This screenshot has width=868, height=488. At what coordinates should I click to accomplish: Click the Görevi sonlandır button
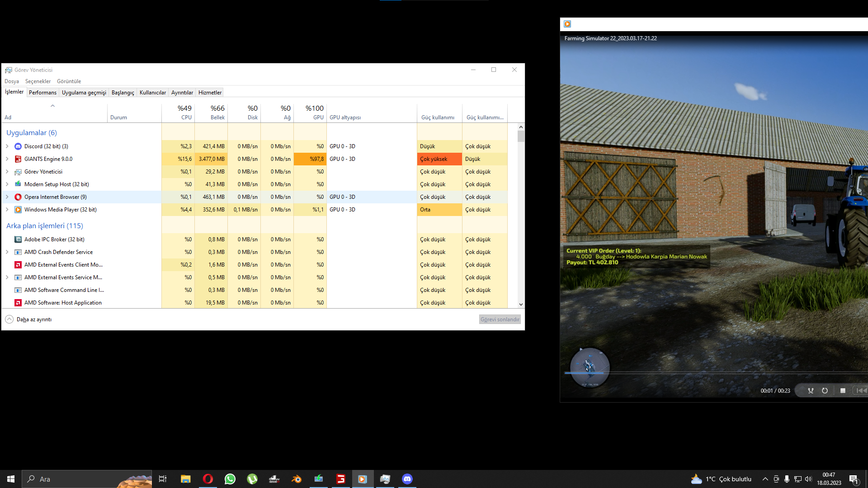click(x=500, y=319)
